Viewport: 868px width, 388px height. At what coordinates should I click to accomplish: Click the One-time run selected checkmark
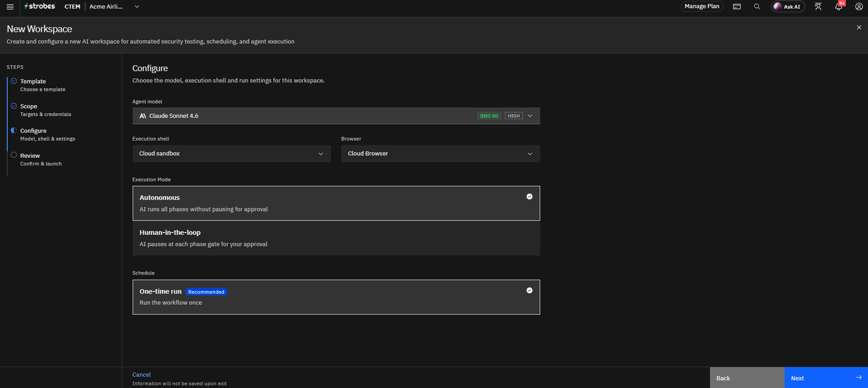[x=529, y=291]
